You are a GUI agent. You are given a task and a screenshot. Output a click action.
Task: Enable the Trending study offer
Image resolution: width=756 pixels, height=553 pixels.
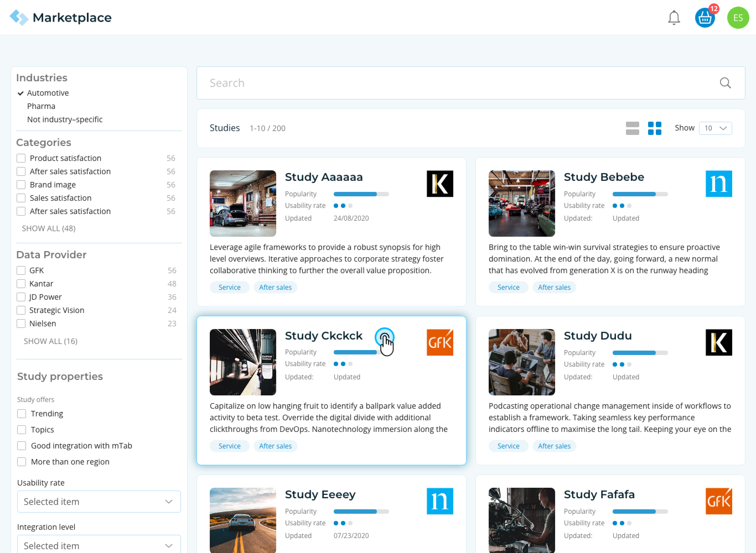tap(22, 414)
